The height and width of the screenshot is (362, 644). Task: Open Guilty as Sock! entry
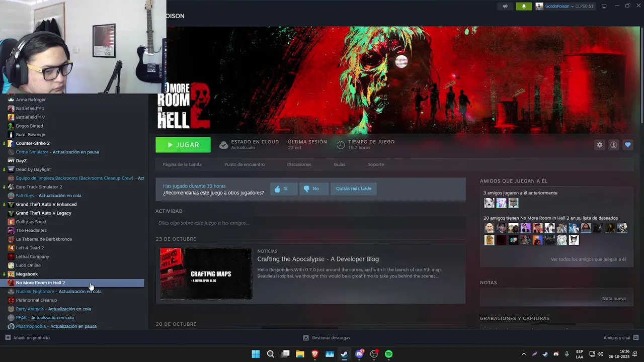(x=31, y=222)
